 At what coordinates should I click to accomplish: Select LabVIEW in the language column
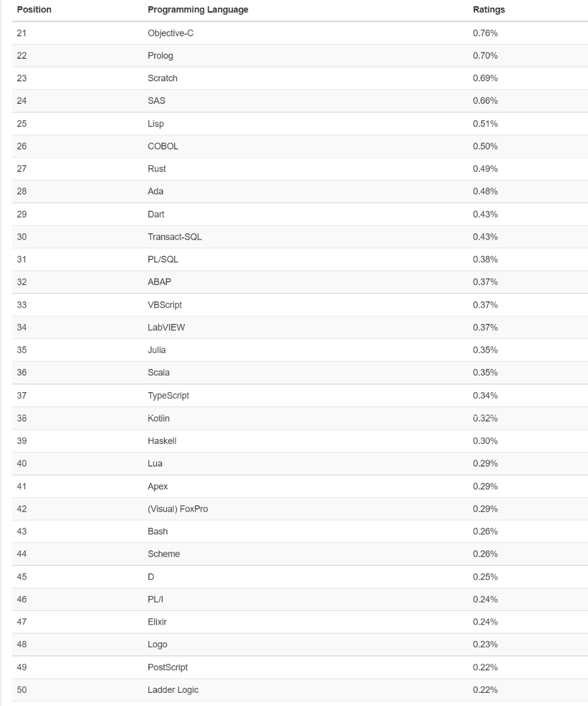166,328
